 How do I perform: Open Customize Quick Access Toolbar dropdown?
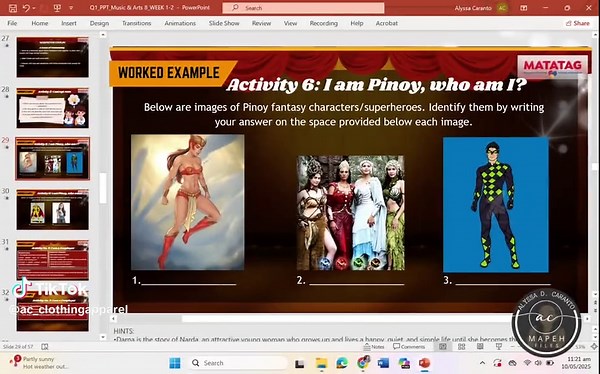click(71, 8)
